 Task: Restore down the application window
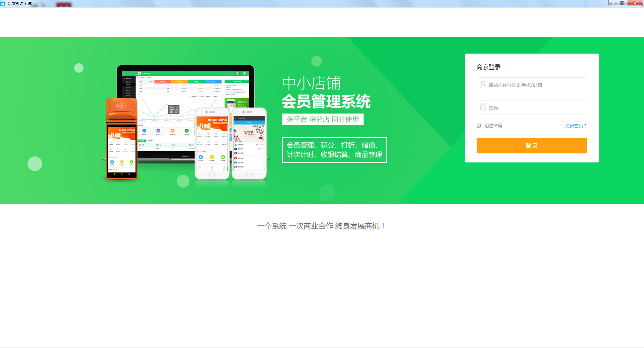point(622,3)
